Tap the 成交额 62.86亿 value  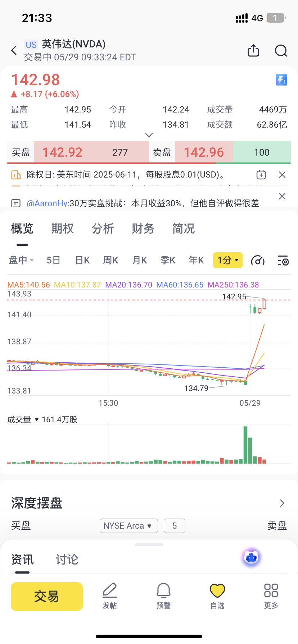[x=272, y=125]
